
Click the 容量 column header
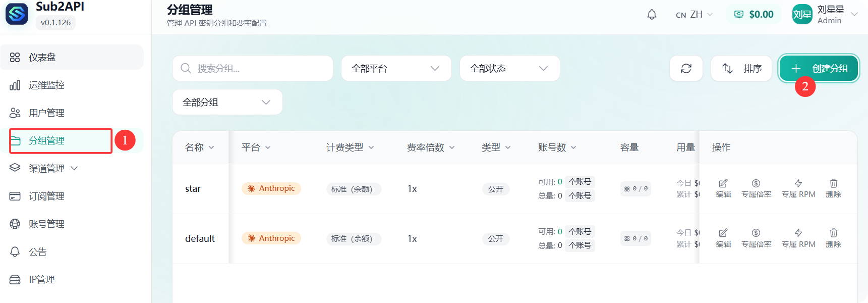click(629, 147)
